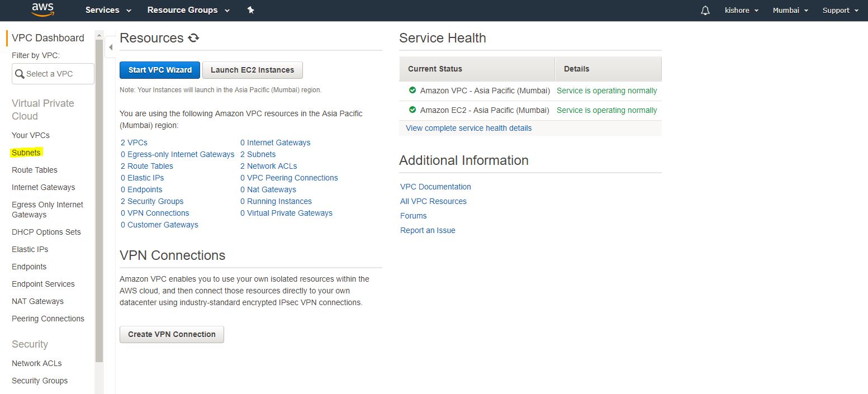868x394 pixels.
Task: Click the Create VPN Connection button
Action: tap(172, 334)
